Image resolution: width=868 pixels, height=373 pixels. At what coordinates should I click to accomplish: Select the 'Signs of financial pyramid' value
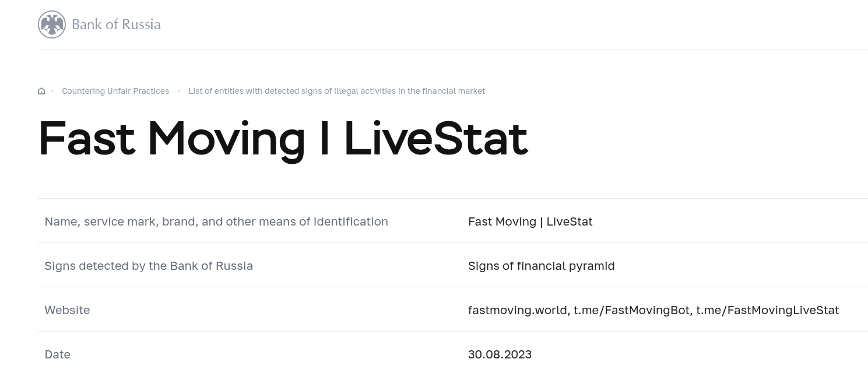(x=541, y=266)
